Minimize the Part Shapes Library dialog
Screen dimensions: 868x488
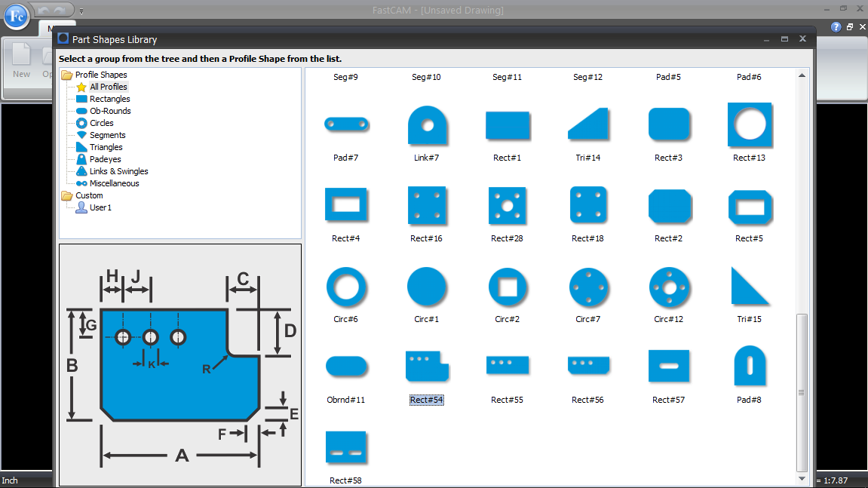pyautogui.click(x=767, y=40)
